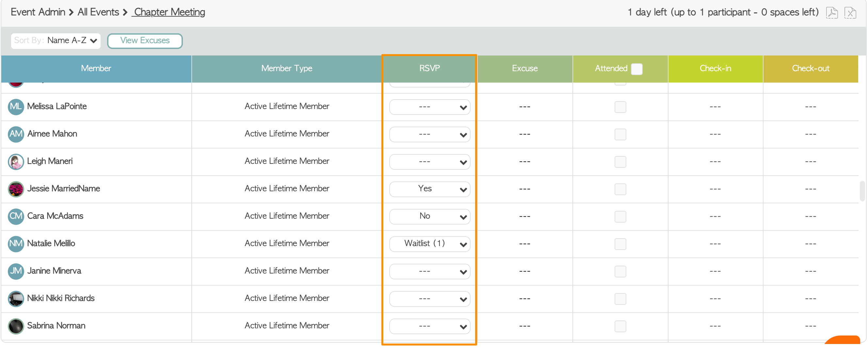Click the RSVP column header
868x359 pixels.
tap(429, 68)
